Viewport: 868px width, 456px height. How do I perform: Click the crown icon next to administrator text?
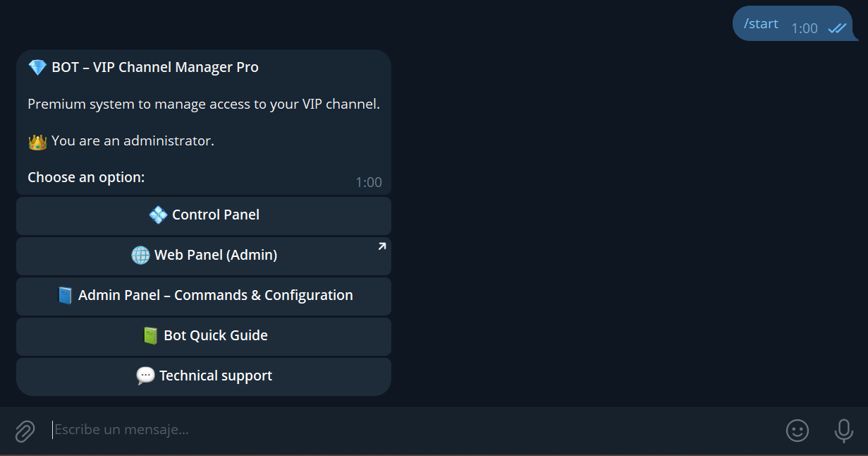[x=37, y=140]
